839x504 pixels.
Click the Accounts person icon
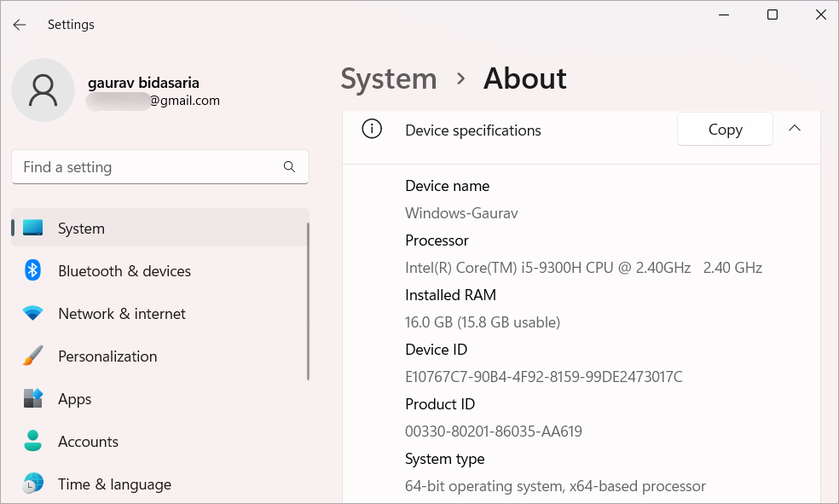click(x=32, y=441)
